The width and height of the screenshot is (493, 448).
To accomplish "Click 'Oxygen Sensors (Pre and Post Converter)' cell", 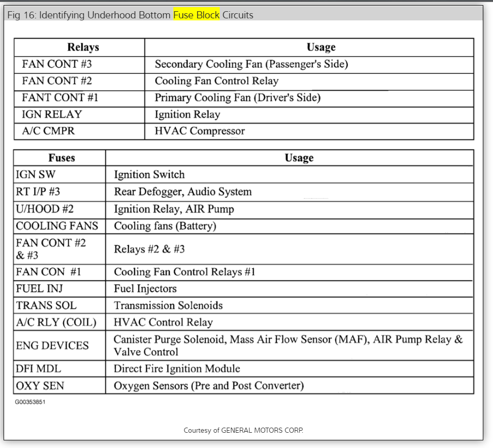I will click(290, 385).
